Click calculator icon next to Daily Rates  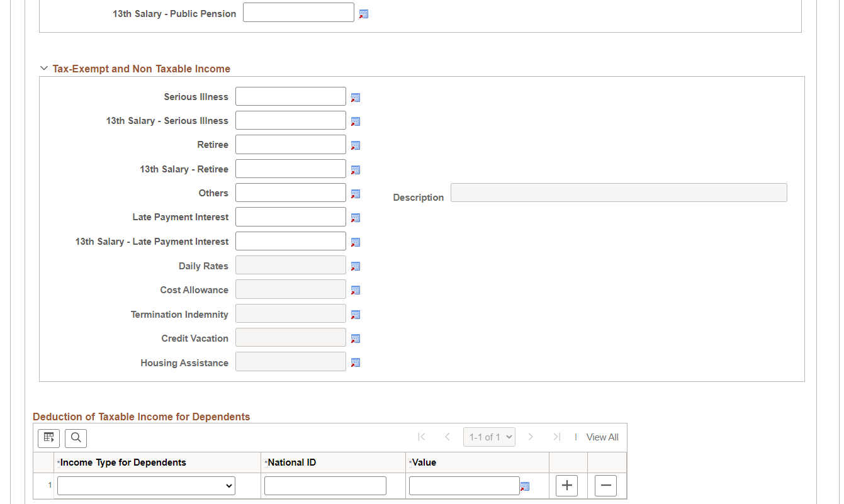click(355, 266)
